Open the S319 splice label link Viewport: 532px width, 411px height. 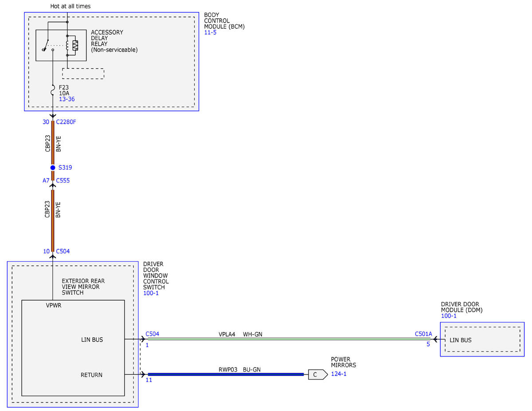pos(65,168)
